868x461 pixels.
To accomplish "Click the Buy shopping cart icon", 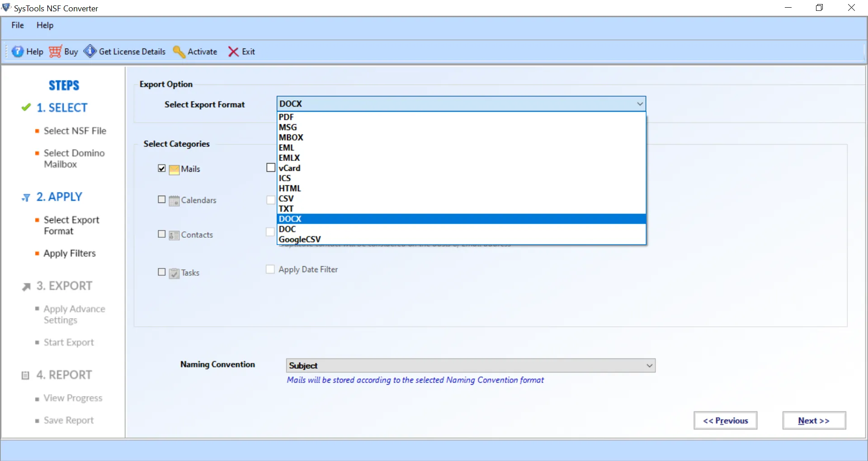I will [x=55, y=52].
